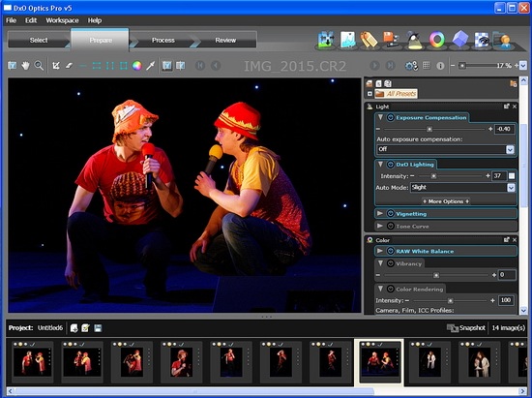Open the blue cube geometry palette icon
Image resolution: width=532 pixels, height=398 pixels.
460,39
